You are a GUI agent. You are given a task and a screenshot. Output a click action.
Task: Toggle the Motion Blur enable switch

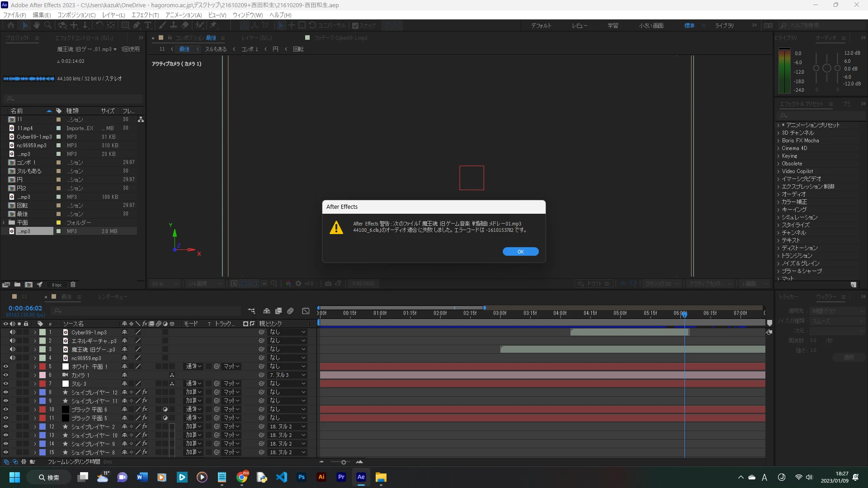(x=290, y=311)
